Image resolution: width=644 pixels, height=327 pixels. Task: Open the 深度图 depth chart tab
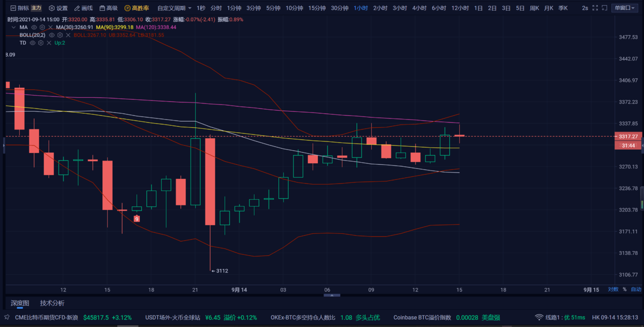coord(20,303)
